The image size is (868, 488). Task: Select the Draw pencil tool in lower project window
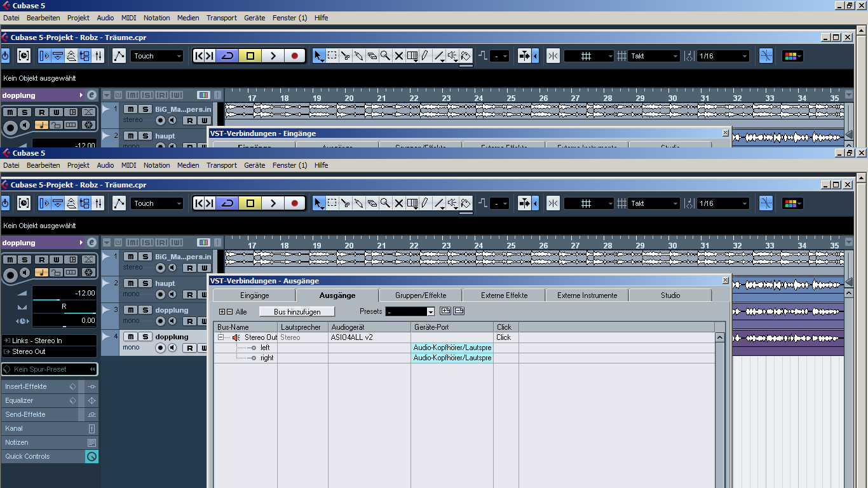click(x=425, y=203)
